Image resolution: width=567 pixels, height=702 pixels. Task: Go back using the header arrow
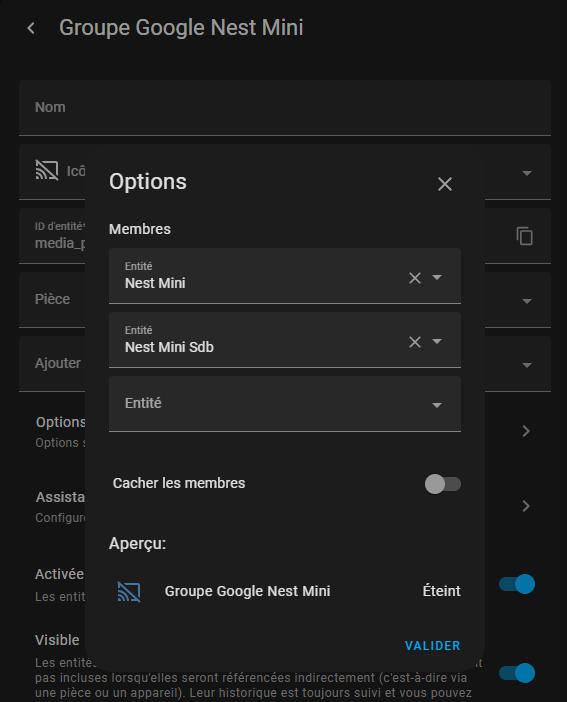[x=31, y=28]
